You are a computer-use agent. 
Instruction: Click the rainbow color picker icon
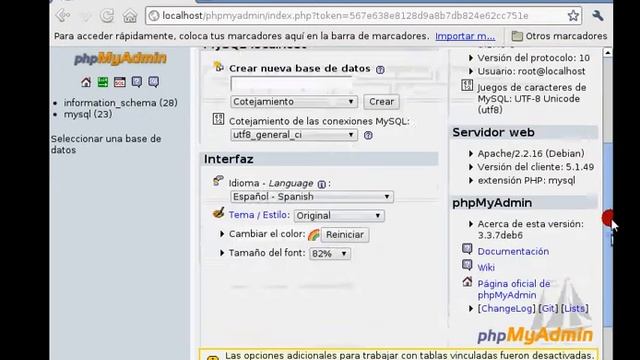coord(313,235)
